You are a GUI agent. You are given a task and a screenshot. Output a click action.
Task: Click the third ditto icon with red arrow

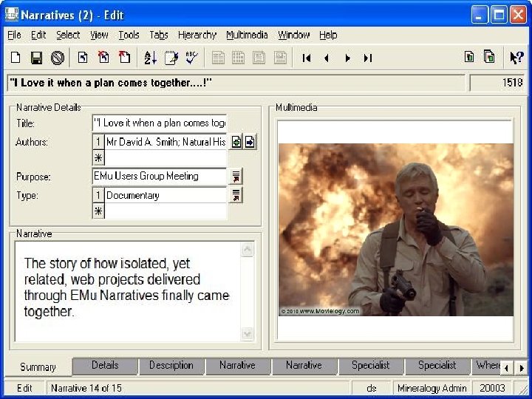tap(124, 57)
